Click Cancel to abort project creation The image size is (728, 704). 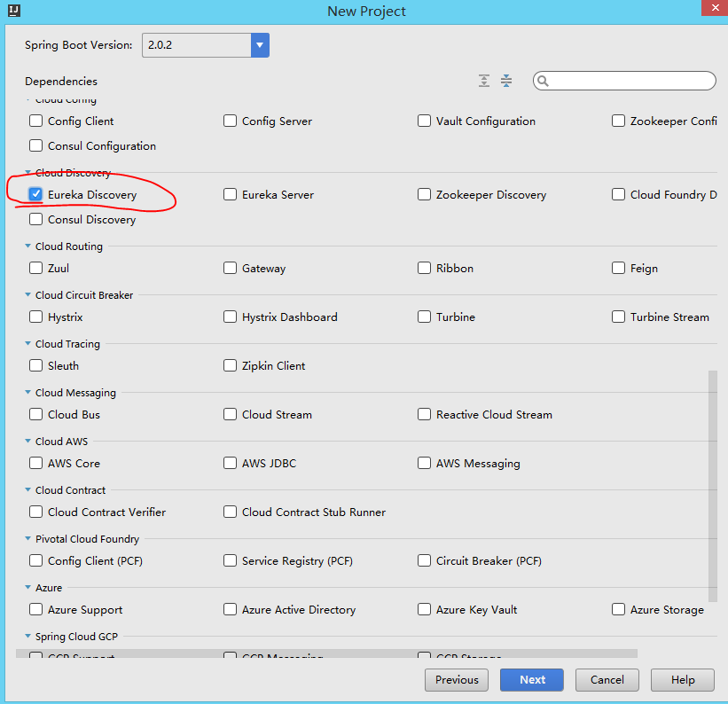coord(607,680)
